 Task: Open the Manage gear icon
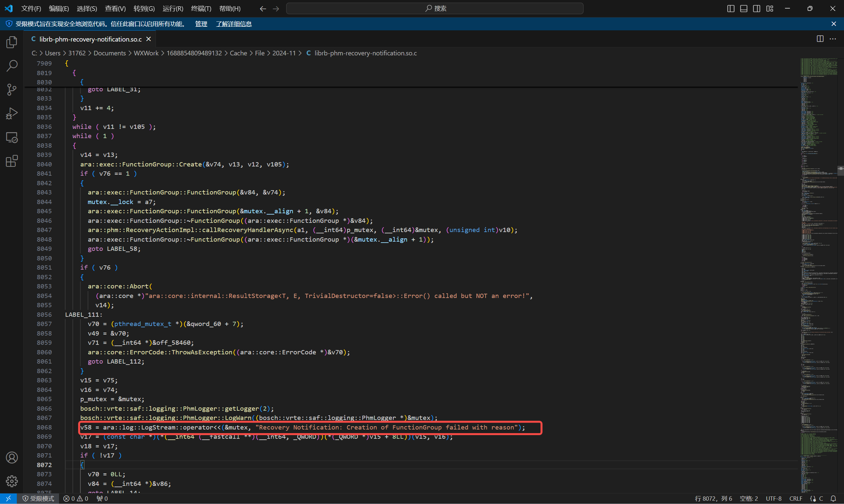point(12,481)
